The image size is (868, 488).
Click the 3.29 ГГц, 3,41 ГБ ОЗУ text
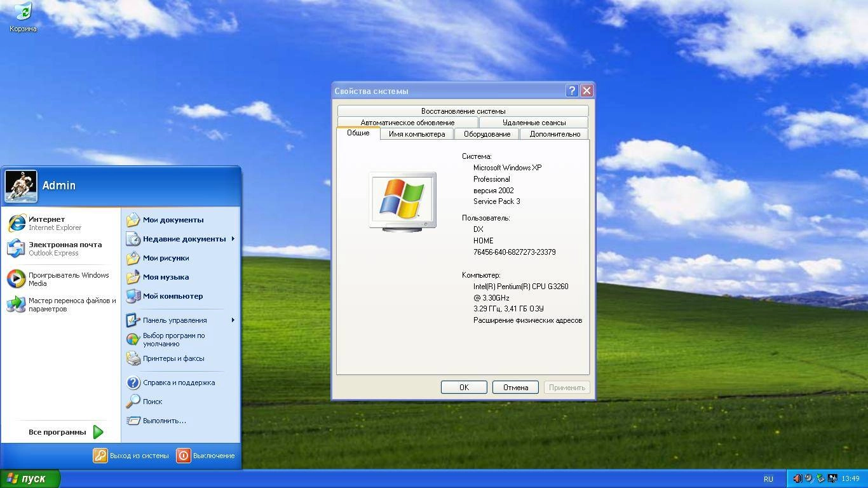[x=508, y=309]
